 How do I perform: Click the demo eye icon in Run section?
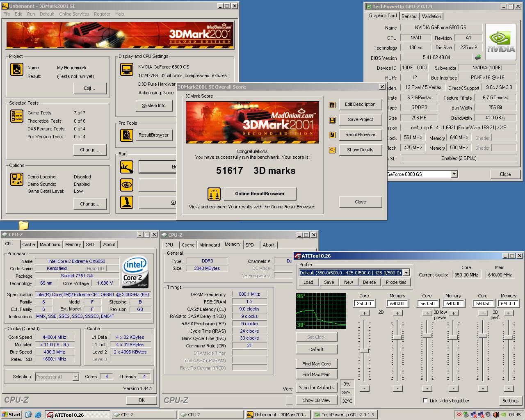126,185
